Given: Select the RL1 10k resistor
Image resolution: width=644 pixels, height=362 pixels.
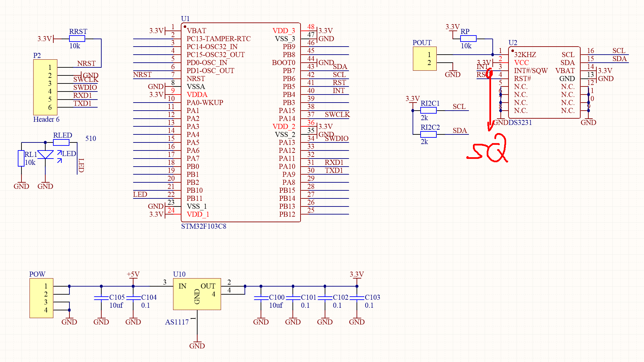Looking at the screenshot, I should 21,158.
